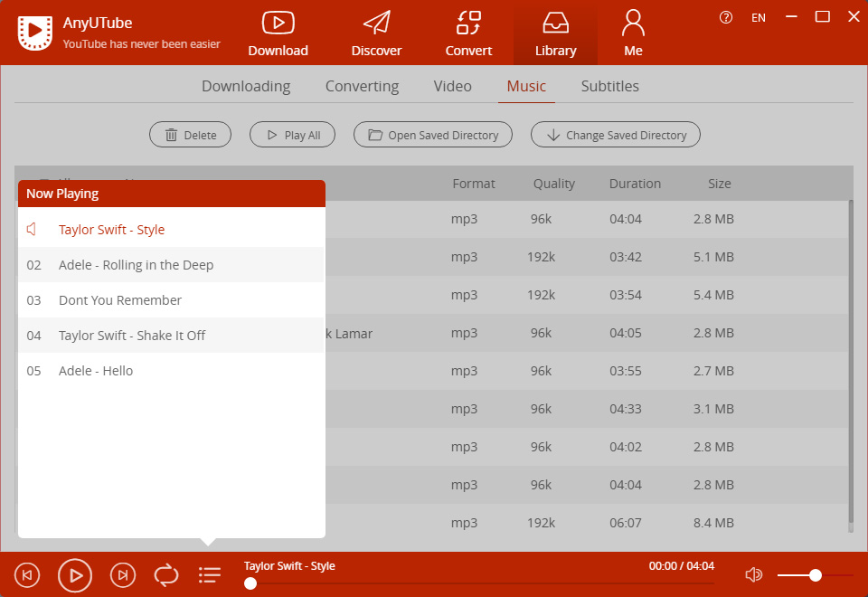
Task: Switch to the Downloading tab
Action: click(x=246, y=86)
